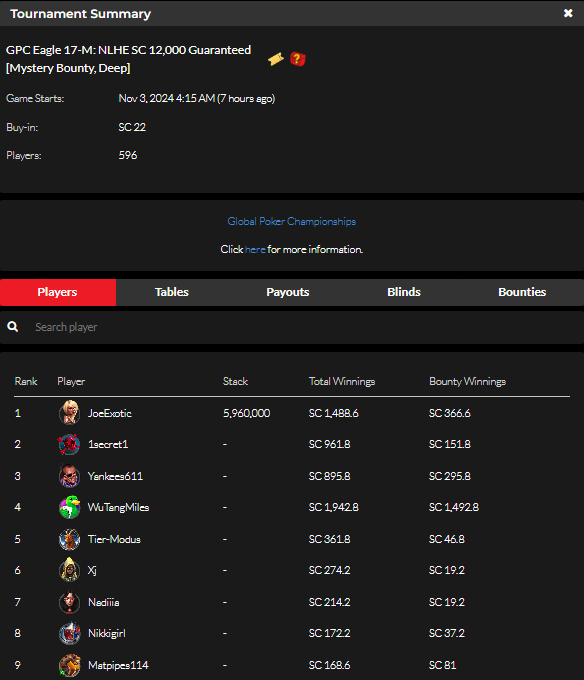Switch to the Tables tab

pos(172,292)
